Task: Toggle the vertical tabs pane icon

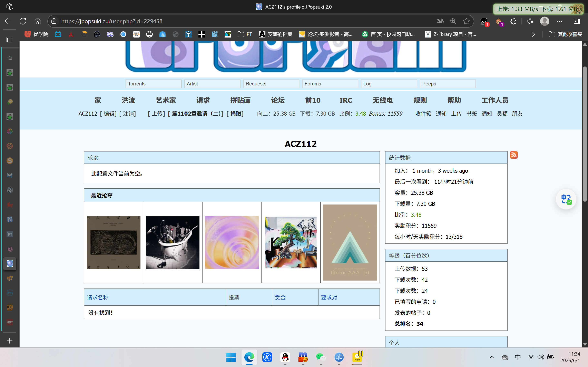Action: click(9, 40)
